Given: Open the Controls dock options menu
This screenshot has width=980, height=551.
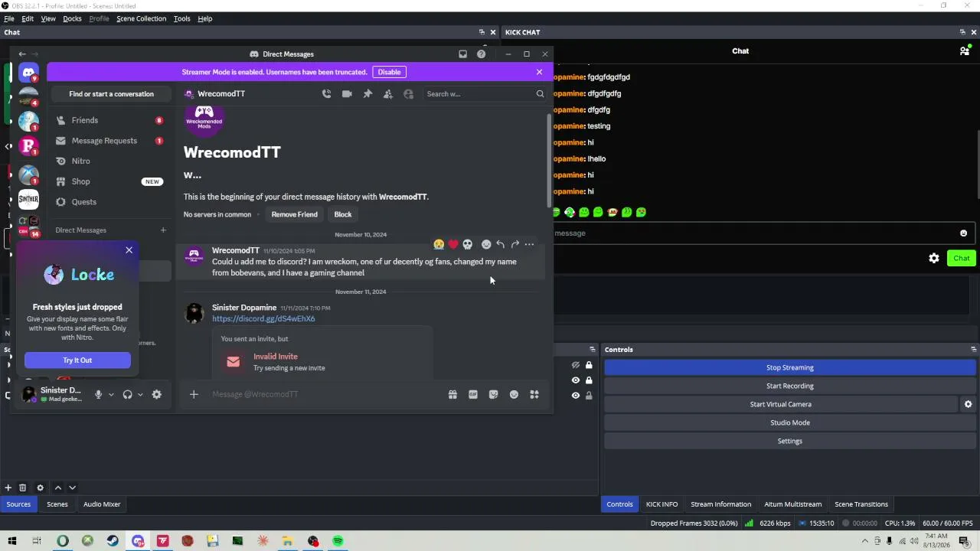Looking at the screenshot, I should tap(974, 350).
